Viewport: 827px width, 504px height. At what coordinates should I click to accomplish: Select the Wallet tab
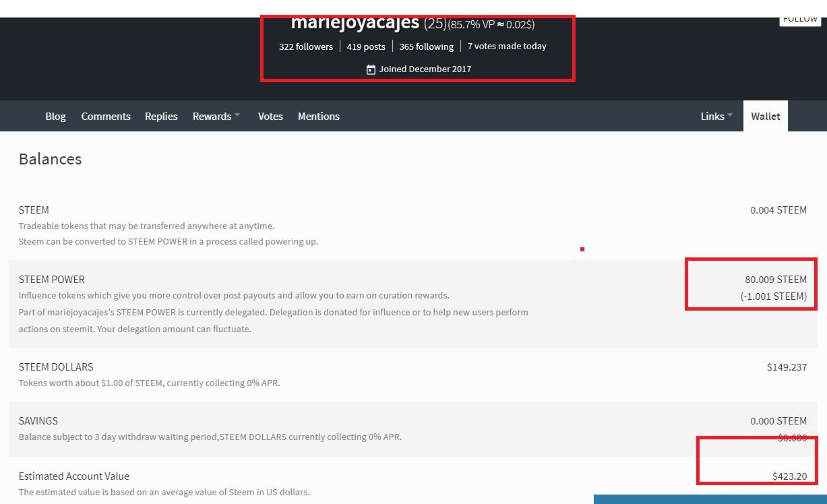(766, 116)
